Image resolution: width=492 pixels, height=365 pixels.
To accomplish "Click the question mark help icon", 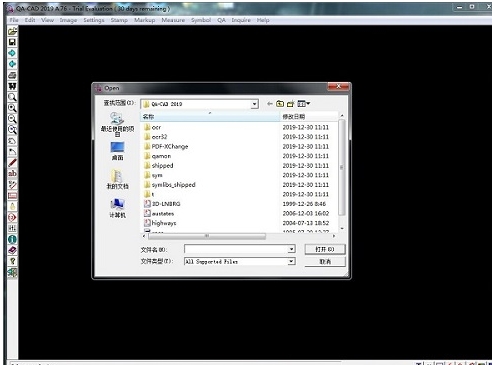I will (12, 261).
